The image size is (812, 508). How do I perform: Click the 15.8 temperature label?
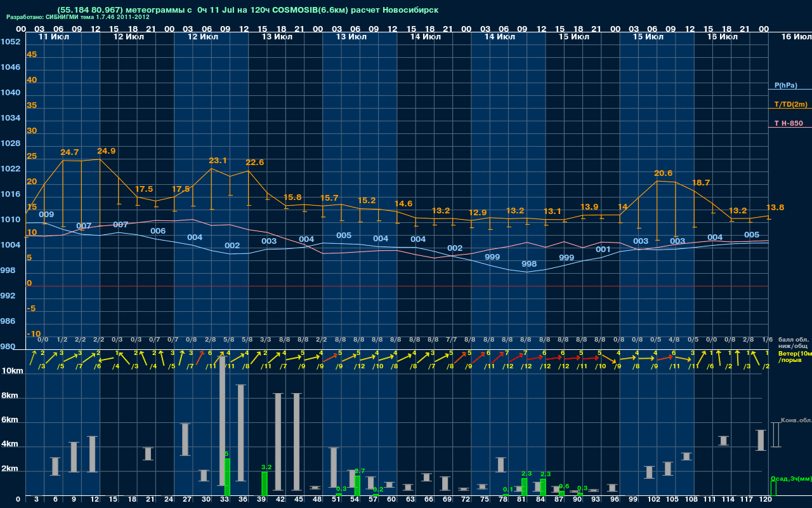(292, 197)
